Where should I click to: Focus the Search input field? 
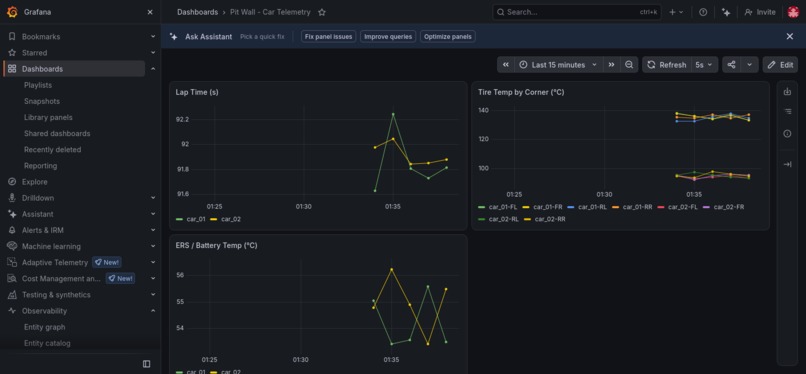[577, 12]
